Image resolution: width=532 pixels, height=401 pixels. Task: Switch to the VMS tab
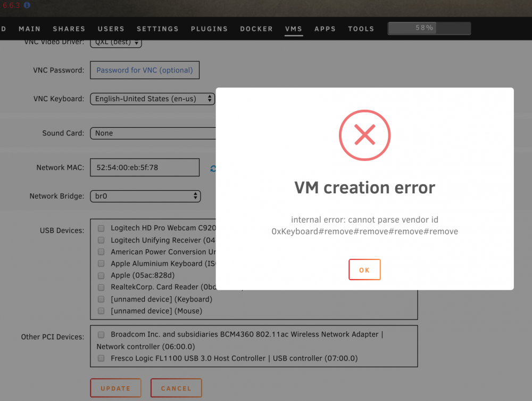[x=294, y=29]
